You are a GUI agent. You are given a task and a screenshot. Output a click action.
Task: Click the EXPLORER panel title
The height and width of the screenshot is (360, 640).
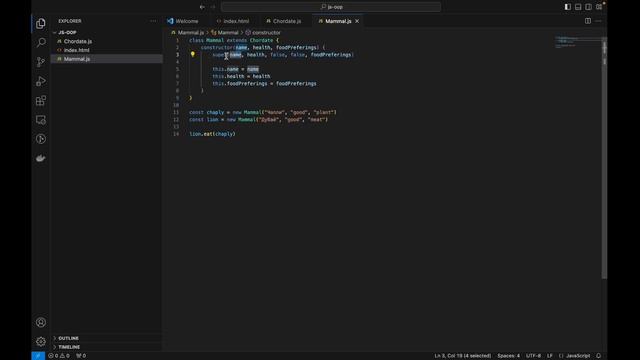pos(70,21)
